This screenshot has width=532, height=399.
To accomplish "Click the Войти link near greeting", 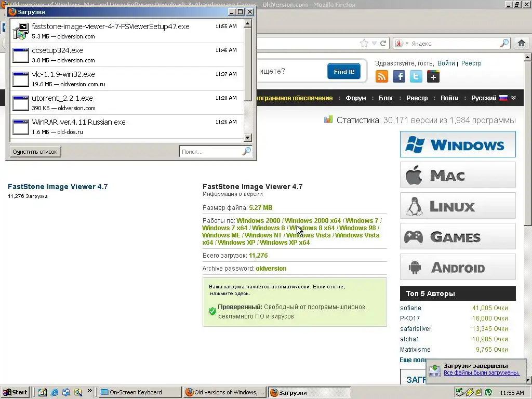I will [x=446, y=63].
